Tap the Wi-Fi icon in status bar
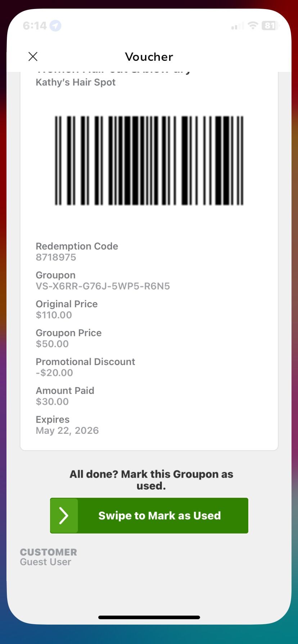This screenshot has height=644, width=298. [253, 26]
